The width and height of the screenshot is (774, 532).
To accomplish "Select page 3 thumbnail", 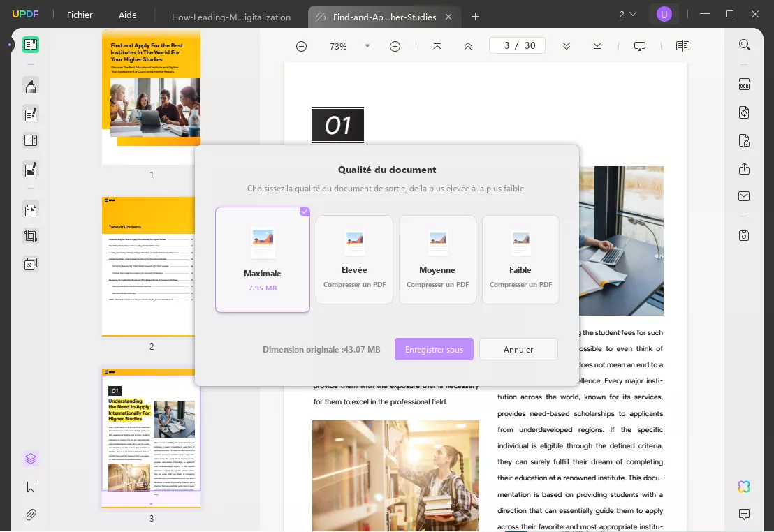I will pyautogui.click(x=151, y=438).
